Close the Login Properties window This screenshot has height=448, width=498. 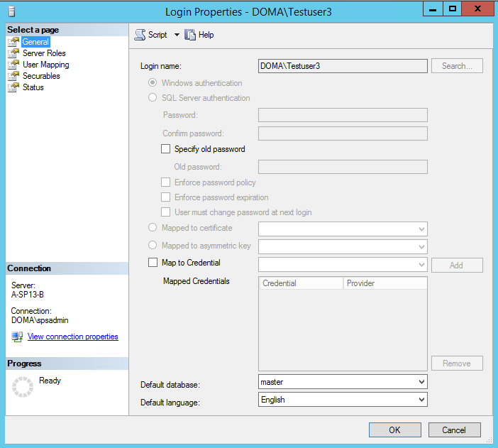pyautogui.click(x=477, y=9)
